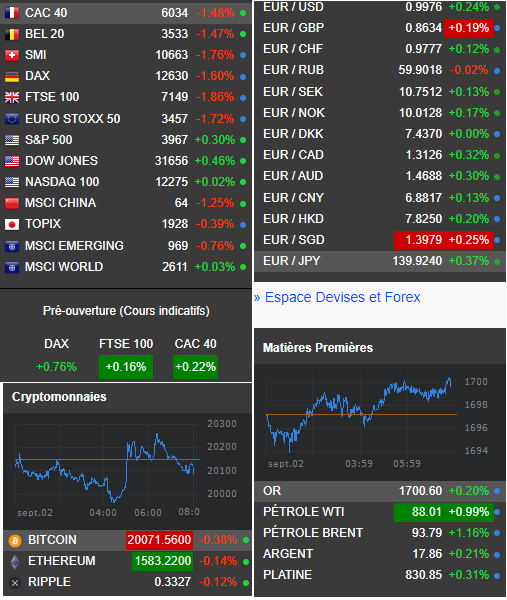Image resolution: width=507 pixels, height=600 pixels.
Task: Click the US flag icon beside DOW JONES
Action: pos(12,161)
